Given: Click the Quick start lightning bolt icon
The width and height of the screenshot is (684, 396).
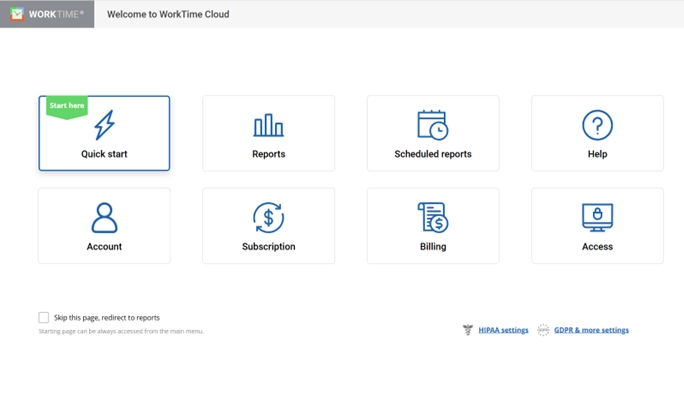Looking at the screenshot, I should coord(104,125).
